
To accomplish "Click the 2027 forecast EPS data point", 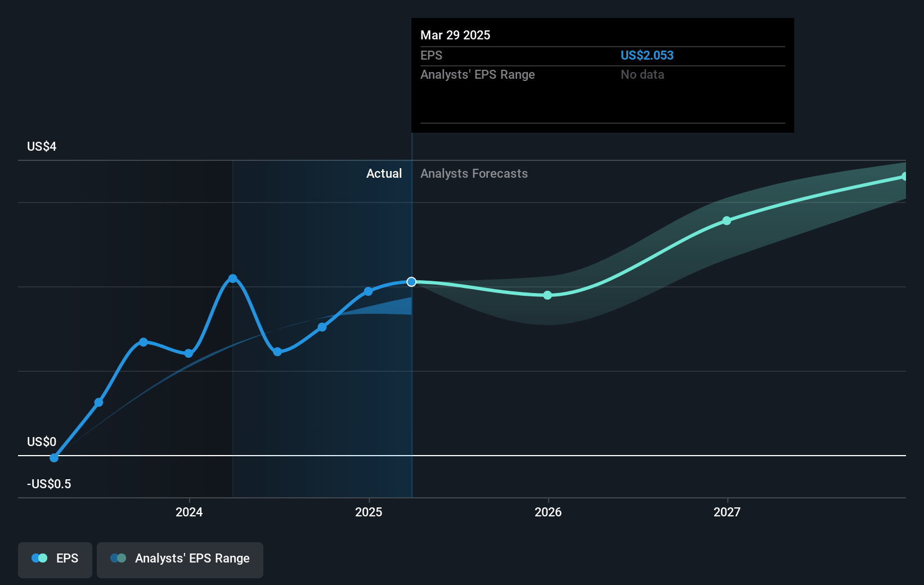I will coord(726,220).
